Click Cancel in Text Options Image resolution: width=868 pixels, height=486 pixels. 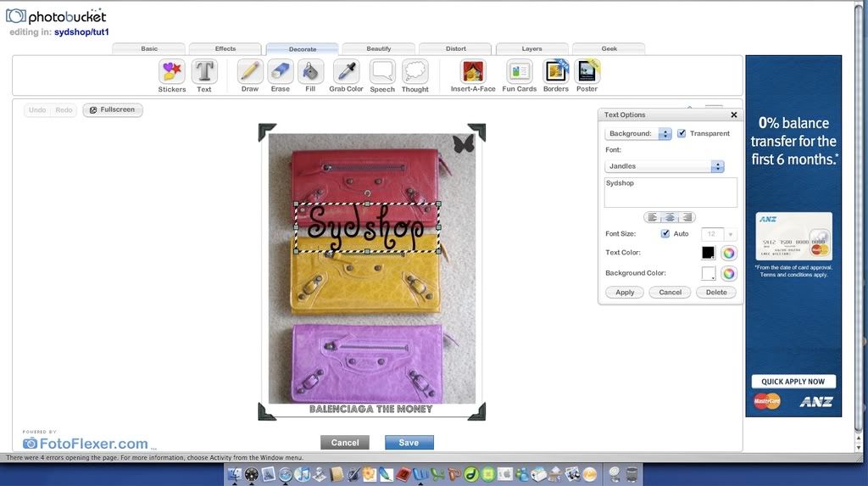click(670, 292)
